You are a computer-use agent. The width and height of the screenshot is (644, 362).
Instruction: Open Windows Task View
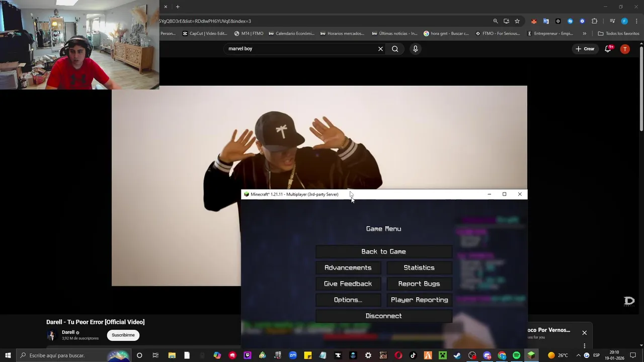pos(155,355)
